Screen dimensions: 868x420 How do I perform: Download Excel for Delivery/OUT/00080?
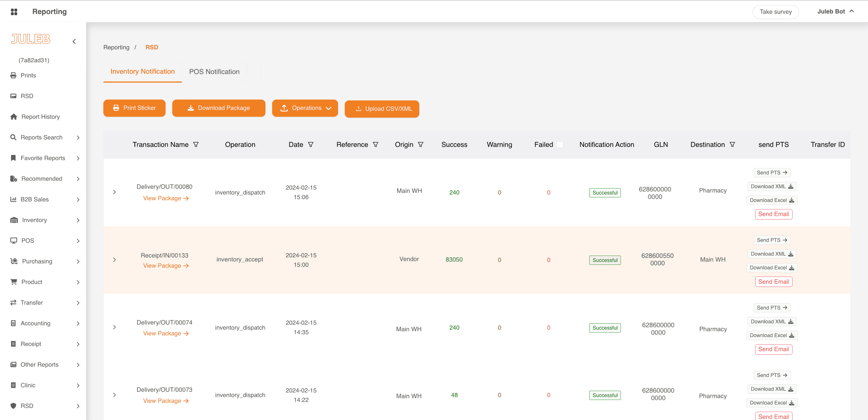click(772, 200)
